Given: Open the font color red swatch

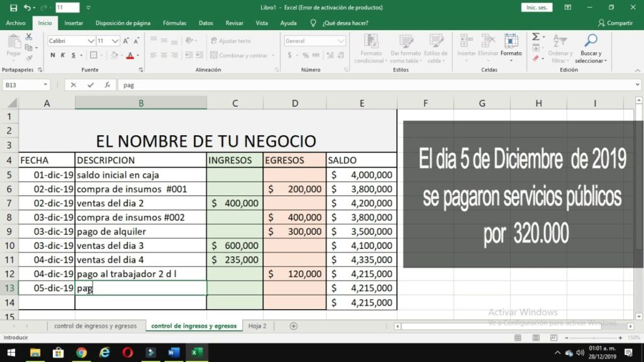Looking at the screenshot, I should click(x=130, y=55).
